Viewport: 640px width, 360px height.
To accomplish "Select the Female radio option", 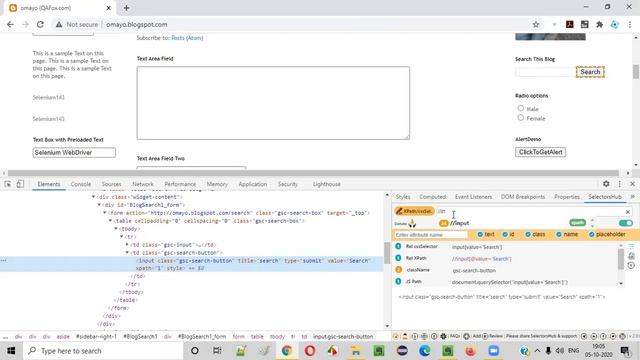I will pos(520,118).
